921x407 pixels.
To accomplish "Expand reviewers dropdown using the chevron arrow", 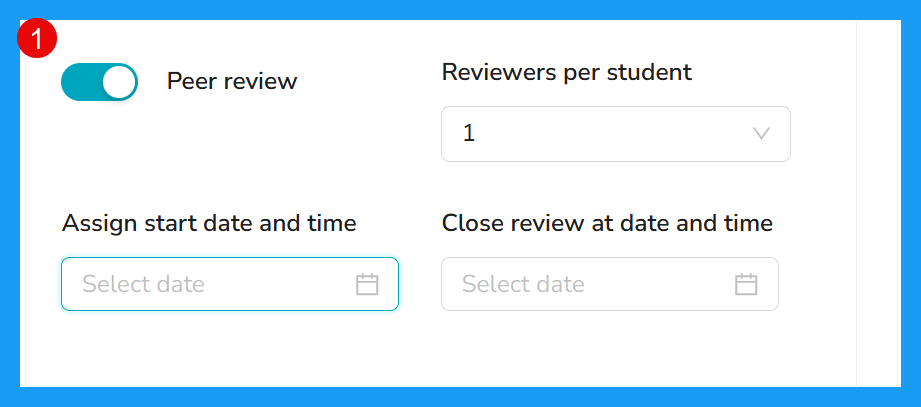I will tap(761, 134).
